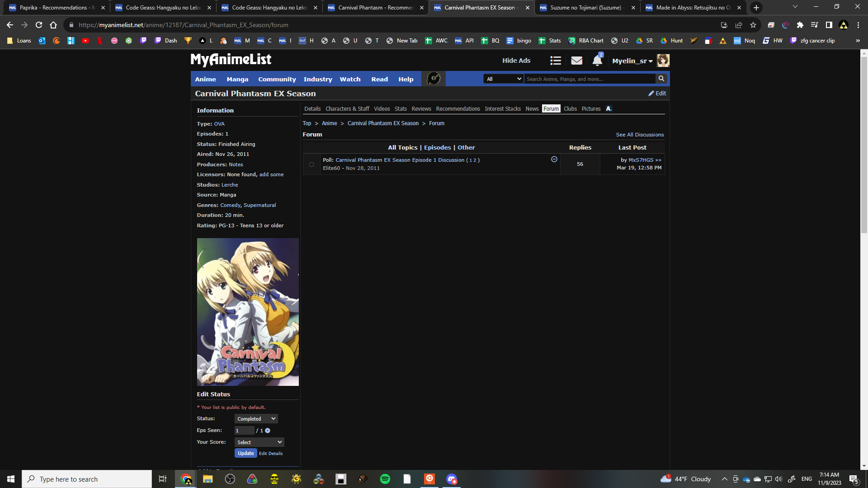Switch to the Reviews tab

coord(421,109)
